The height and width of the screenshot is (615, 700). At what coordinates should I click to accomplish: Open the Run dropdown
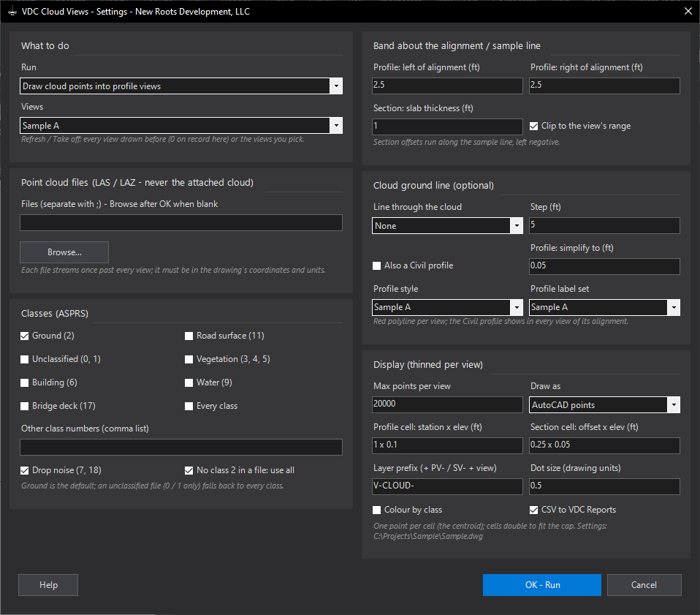tap(181, 86)
